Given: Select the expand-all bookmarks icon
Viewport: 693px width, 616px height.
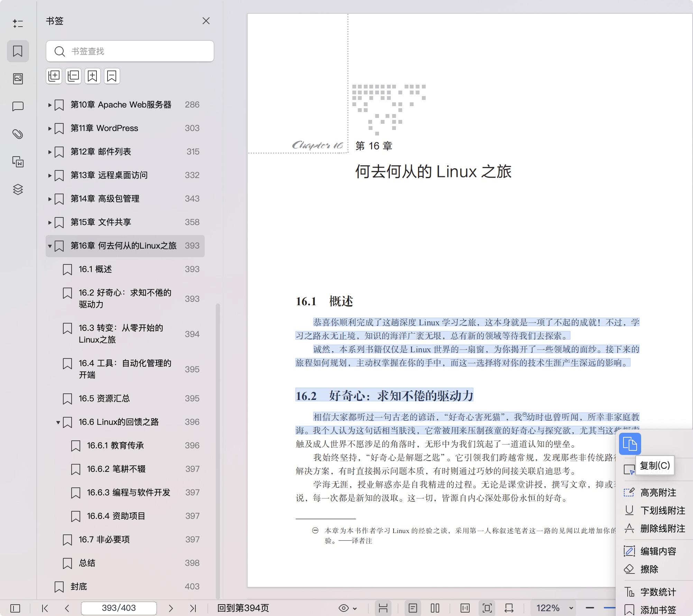Looking at the screenshot, I should [54, 76].
